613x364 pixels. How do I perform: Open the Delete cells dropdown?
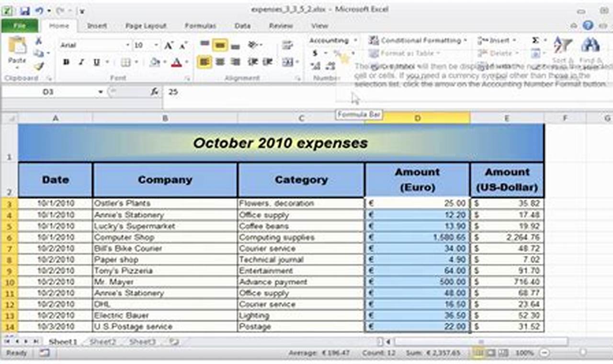pos(498,53)
